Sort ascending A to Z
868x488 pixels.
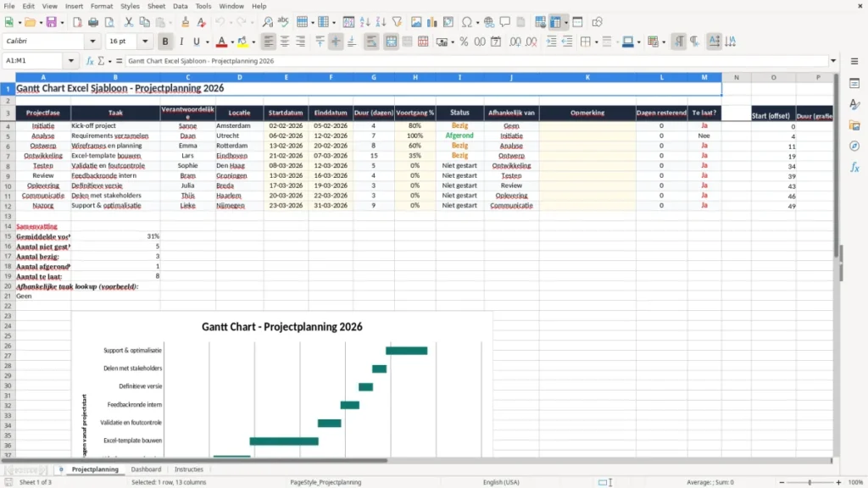(x=364, y=22)
